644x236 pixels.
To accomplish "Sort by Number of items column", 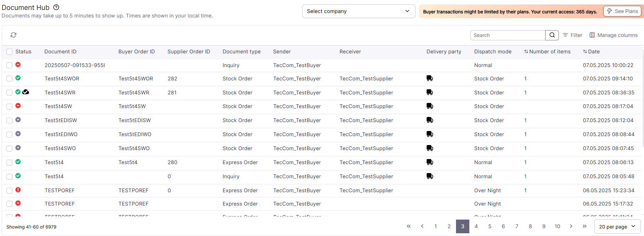I will (547, 52).
